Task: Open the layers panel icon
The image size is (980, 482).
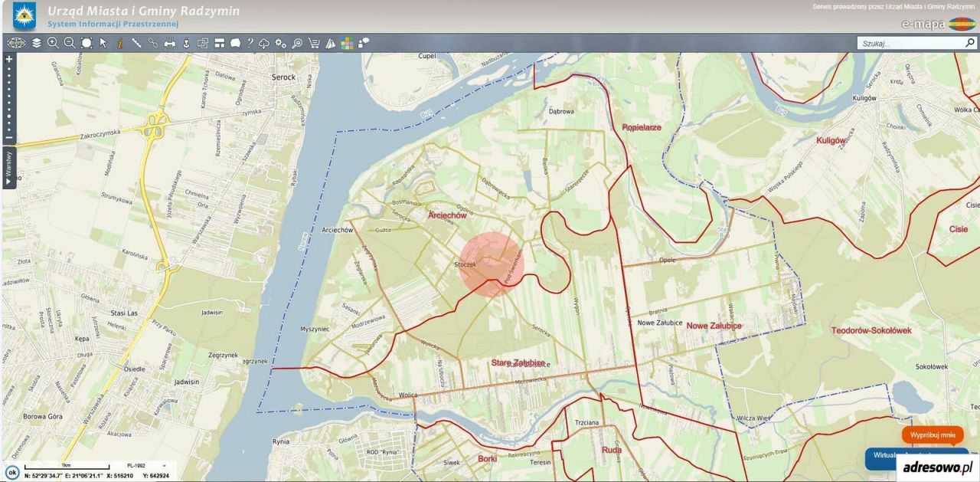Action: pyautogui.click(x=36, y=43)
